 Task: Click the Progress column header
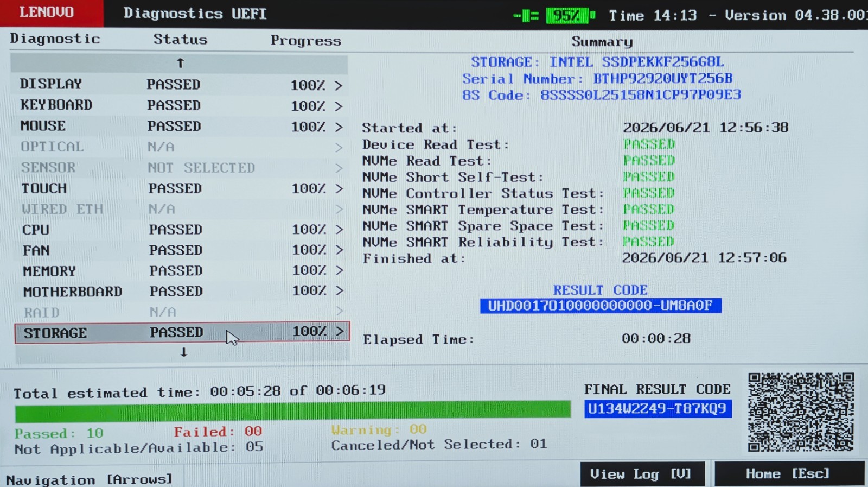click(x=306, y=41)
